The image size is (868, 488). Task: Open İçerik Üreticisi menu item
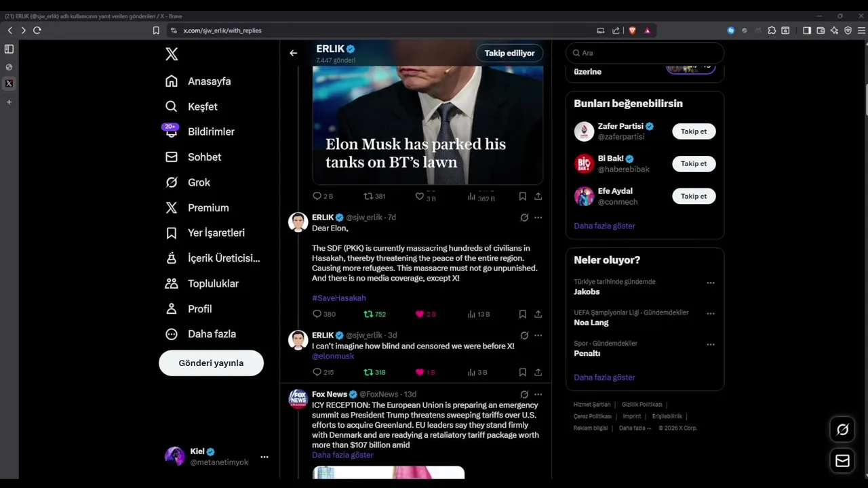point(212,258)
